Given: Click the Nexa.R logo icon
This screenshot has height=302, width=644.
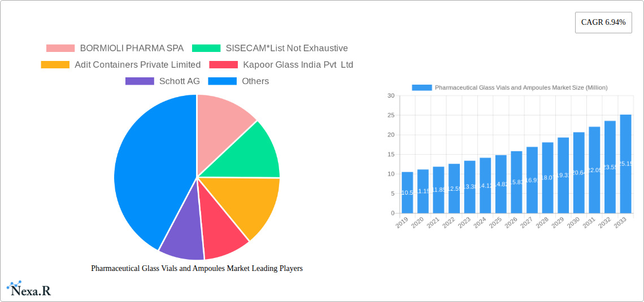Looking at the screenshot, I should [29, 289].
